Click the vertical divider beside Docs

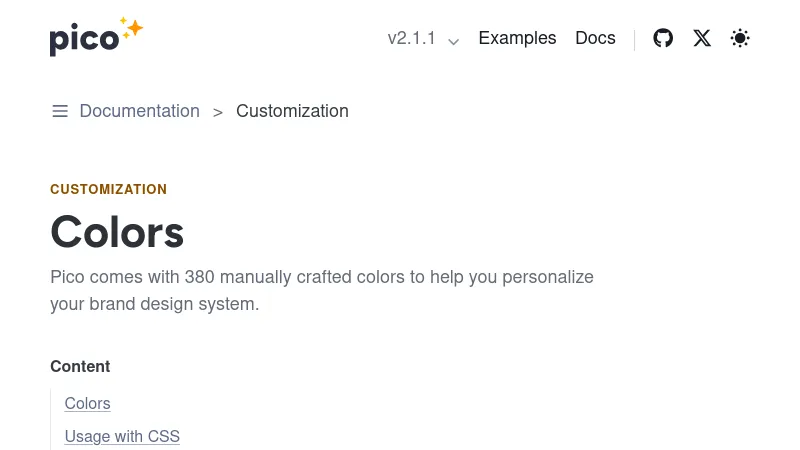[x=634, y=39]
